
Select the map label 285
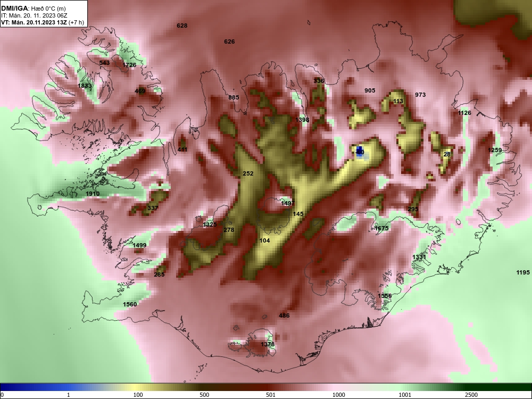coord(159,275)
